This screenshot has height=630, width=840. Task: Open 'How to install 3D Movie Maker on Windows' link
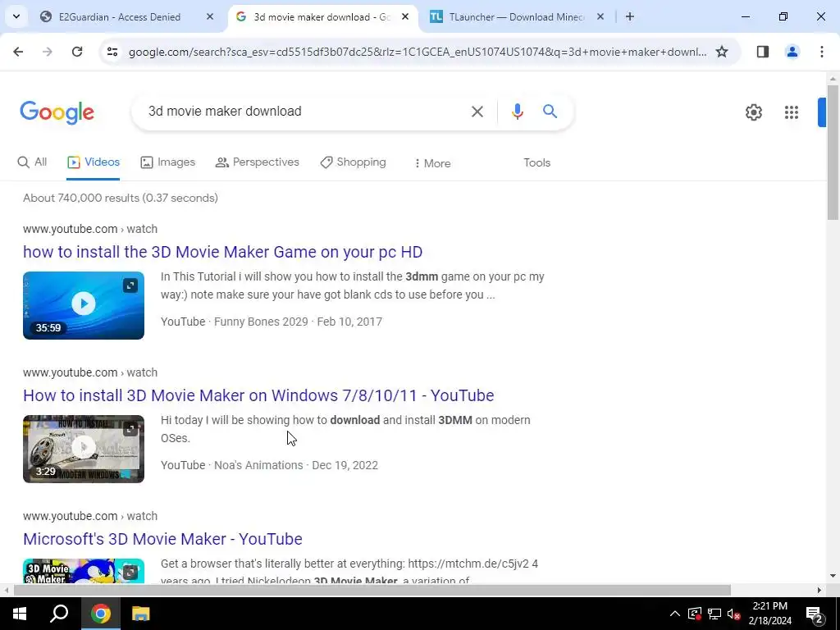tap(258, 395)
